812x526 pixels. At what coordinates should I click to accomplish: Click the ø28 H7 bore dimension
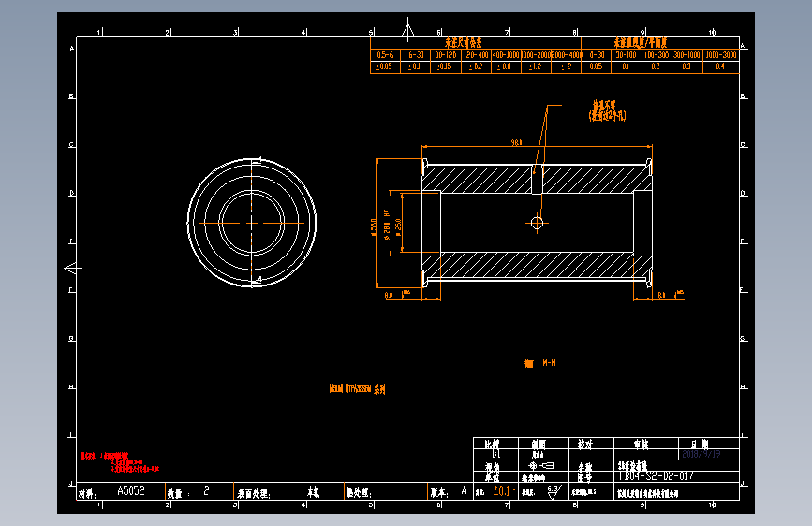tap(387, 226)
